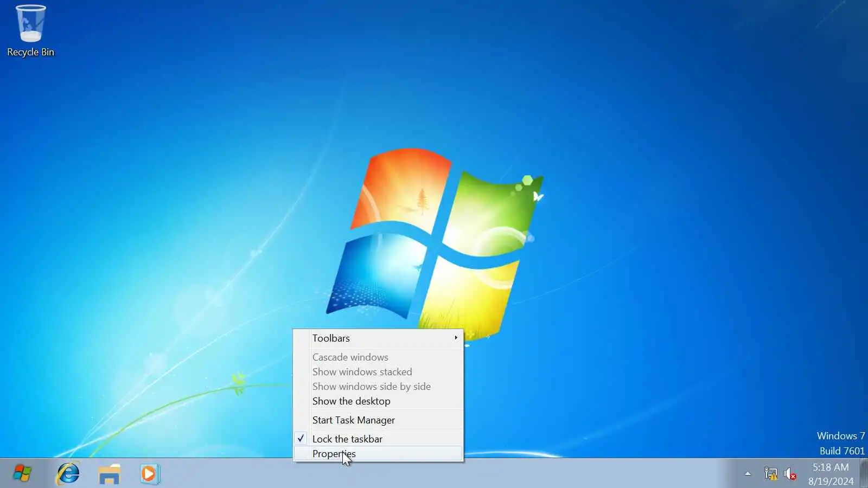Choose Show the desktop in context menu
Image resolution: width=868 pixels, height=488 pixels.
(379, 401)
